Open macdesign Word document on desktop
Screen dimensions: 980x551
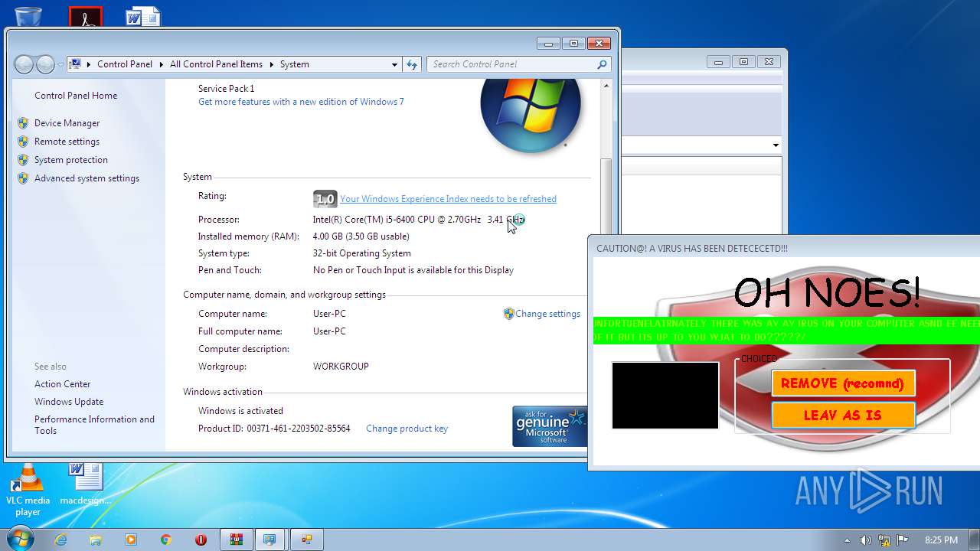point(85,484)
